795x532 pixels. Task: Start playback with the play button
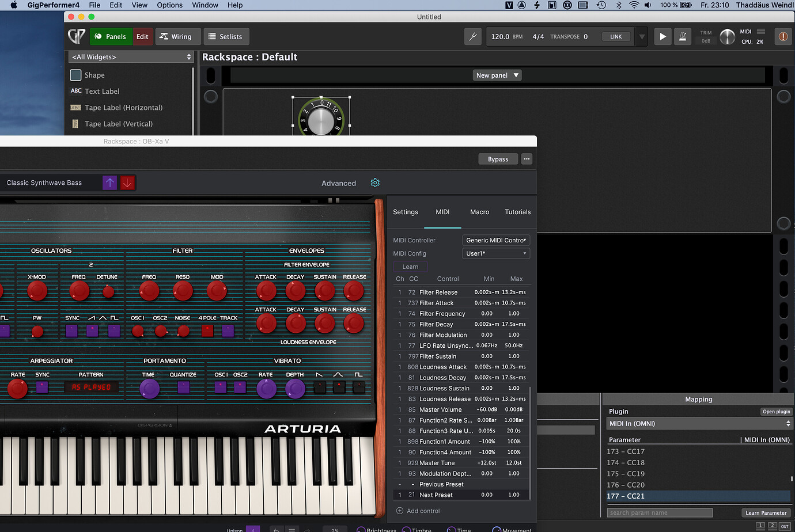[x=662, y=36]
